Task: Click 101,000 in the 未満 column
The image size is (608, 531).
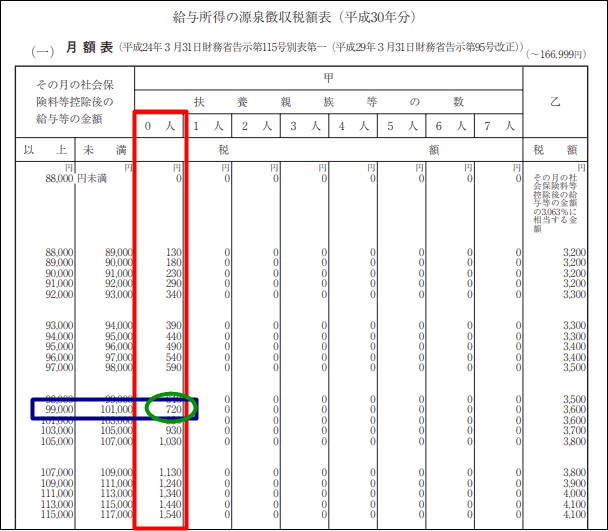Action: pyautogui.click(x=117, y=410)
